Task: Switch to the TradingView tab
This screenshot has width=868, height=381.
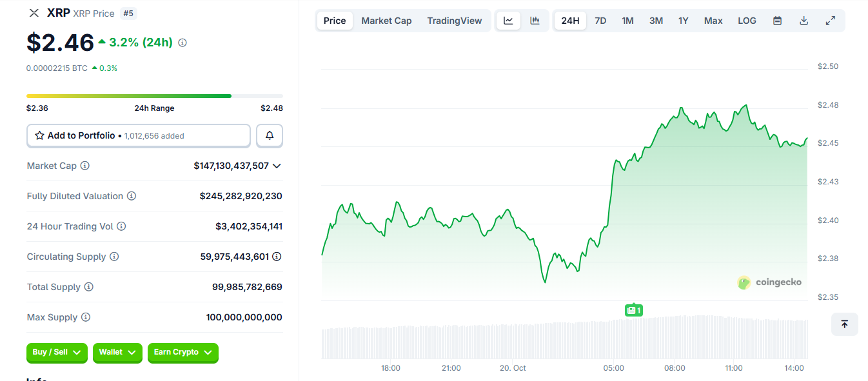Action: click(x=454, y=21)
